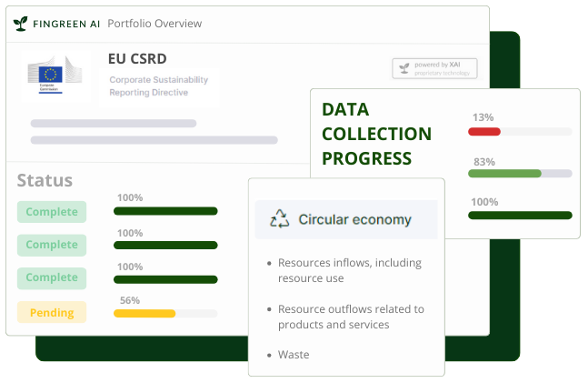Viewport: 588px width, 383px height.
Task: Select Resource outflows related to products item
Action: 350,317
